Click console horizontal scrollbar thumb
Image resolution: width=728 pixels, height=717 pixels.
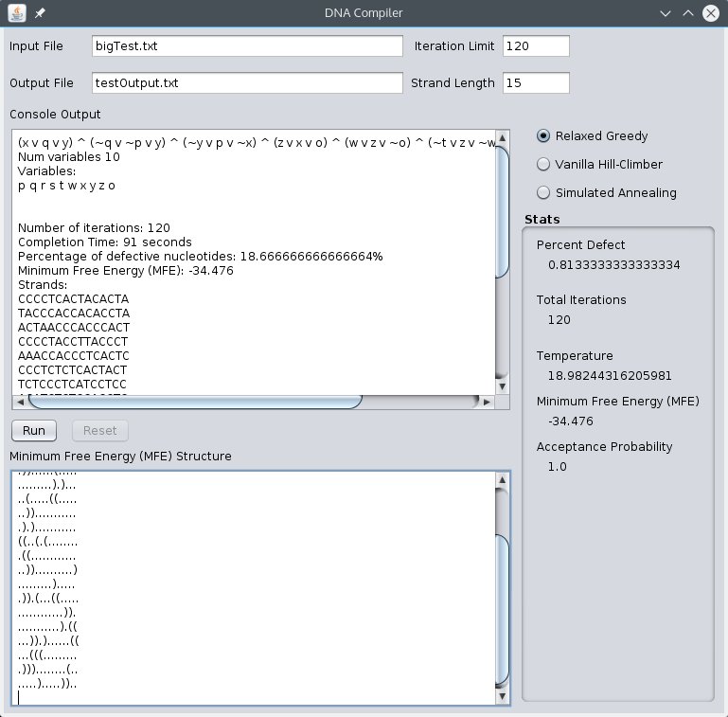tap(195, 403)
